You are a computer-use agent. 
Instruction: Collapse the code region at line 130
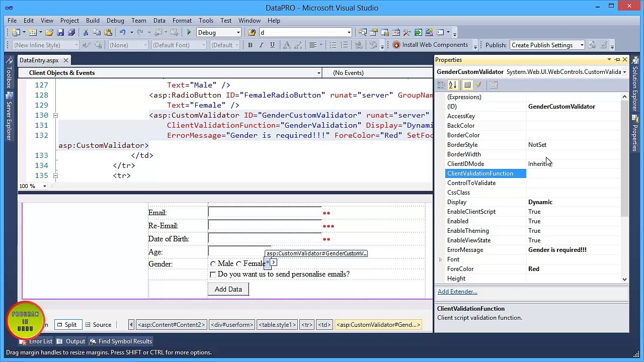[55, 115]
